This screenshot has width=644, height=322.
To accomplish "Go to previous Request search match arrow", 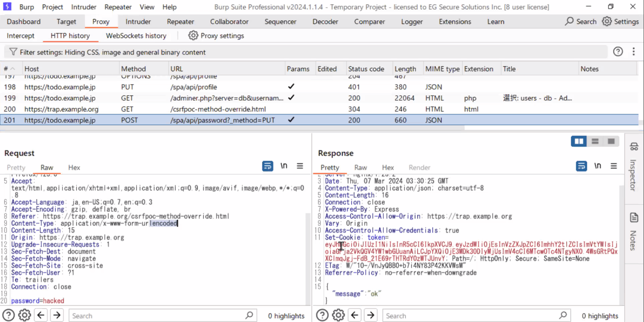I will 41,315.
